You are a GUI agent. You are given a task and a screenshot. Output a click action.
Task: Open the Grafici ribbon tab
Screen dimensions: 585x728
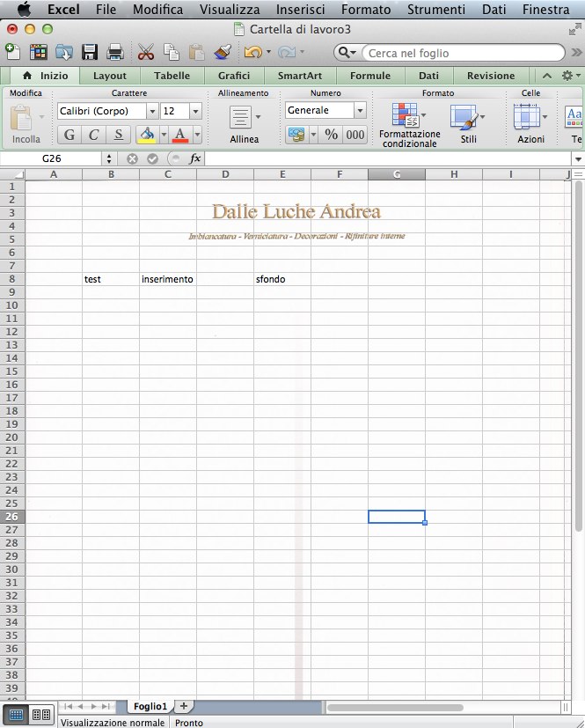click(x=234, y=76)
